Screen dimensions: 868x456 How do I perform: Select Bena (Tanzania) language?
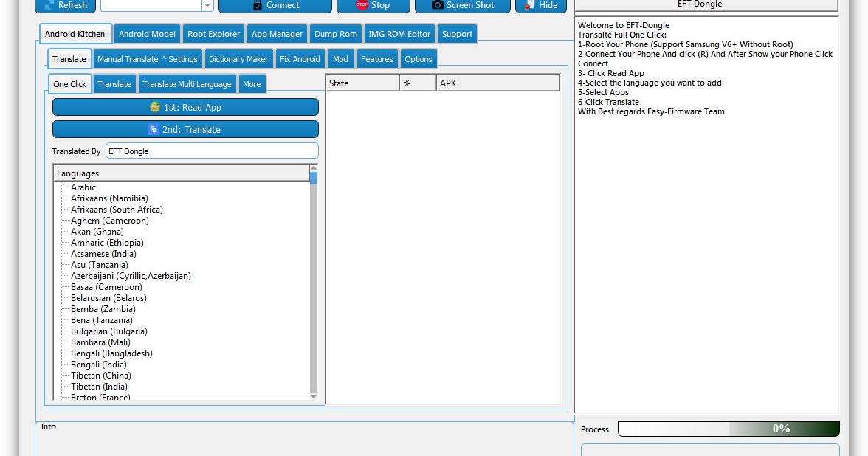click(101, 320)
